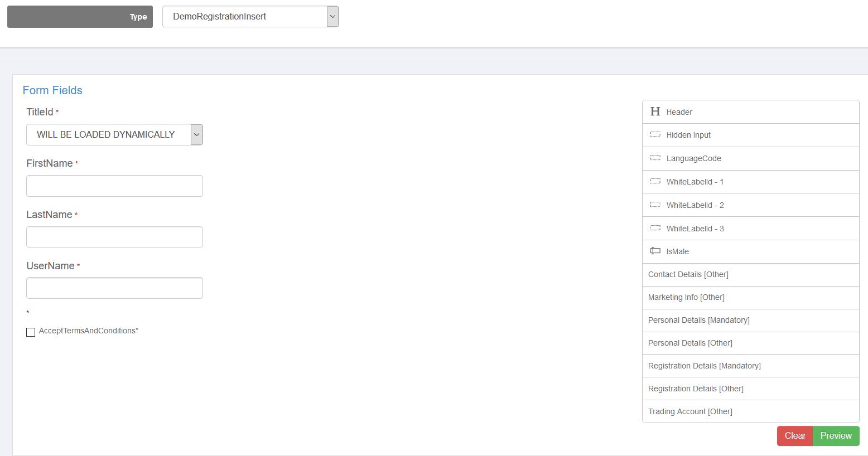
Task: Click the Hidden Input field icon
Action: tap(655, 135)
